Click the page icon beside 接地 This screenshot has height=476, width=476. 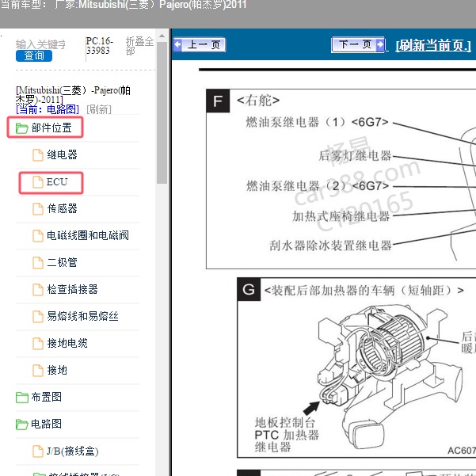point(38,370)
